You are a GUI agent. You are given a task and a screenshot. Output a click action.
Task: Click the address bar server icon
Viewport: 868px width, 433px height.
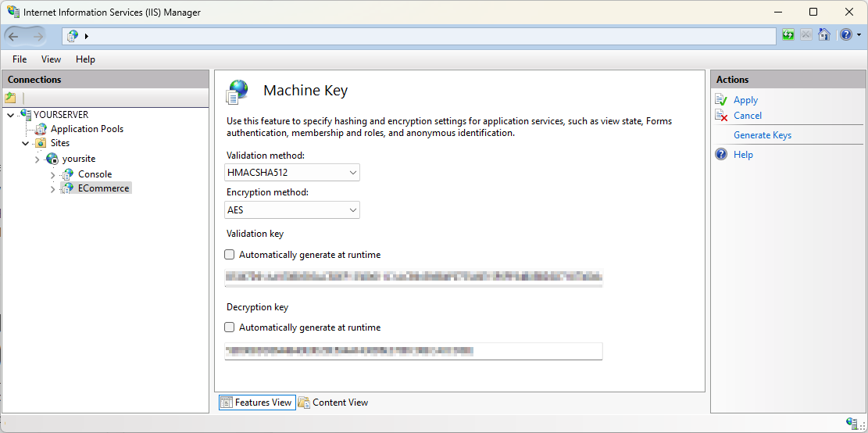click(73, 37)
